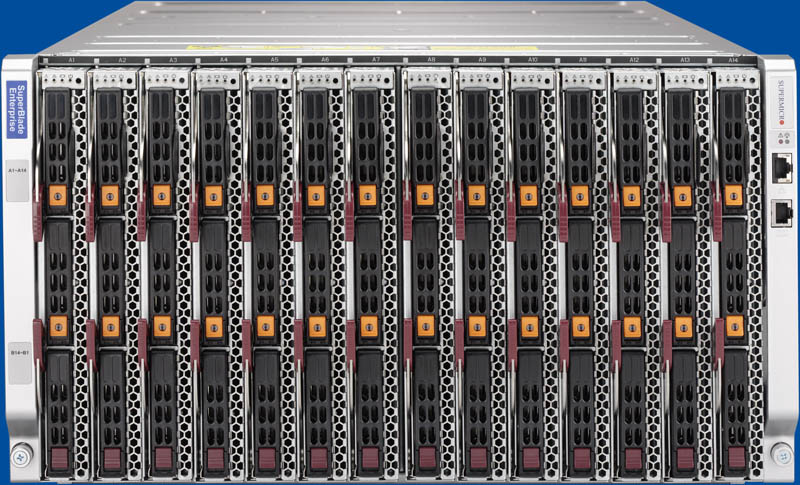Click the status LED cluster below Supermicro logo
Viewport: 800px width, 485px height.
tap(782, 138)
